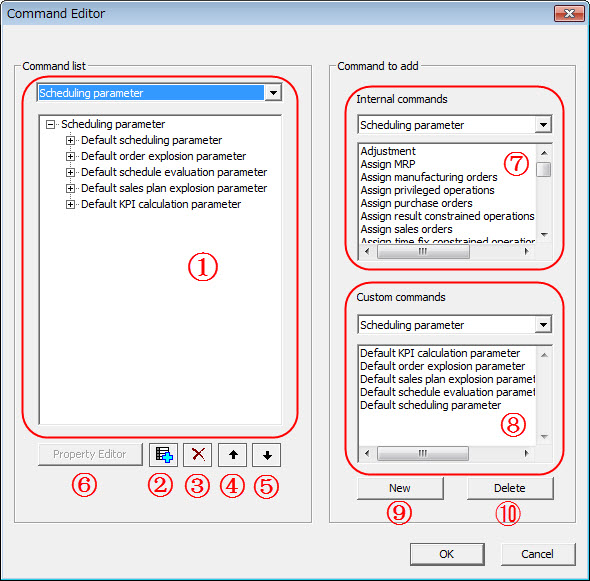Click custom commands horizontal scrollbar right arrow
Image resolution: width=590 pixels, height=581 pixels.
pyautogui.click(x=526, y=453)
